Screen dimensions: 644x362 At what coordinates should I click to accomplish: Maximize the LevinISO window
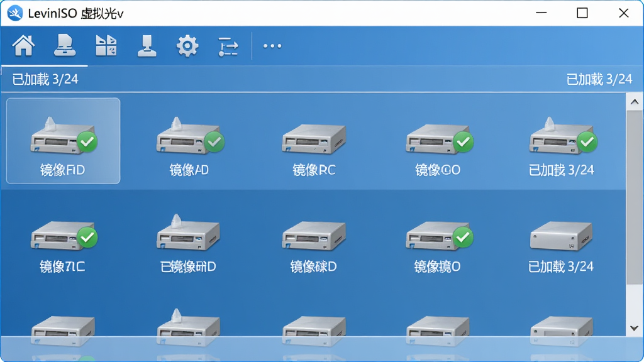[582, 13]
